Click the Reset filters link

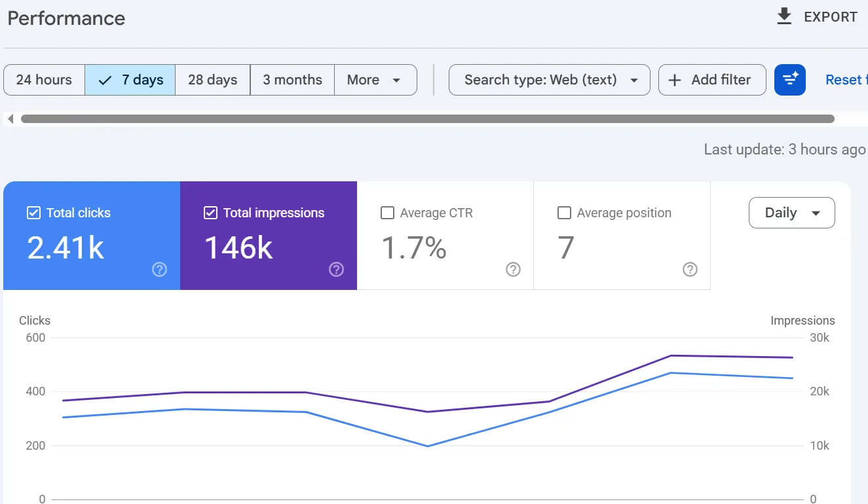click(x=846, y=80)
